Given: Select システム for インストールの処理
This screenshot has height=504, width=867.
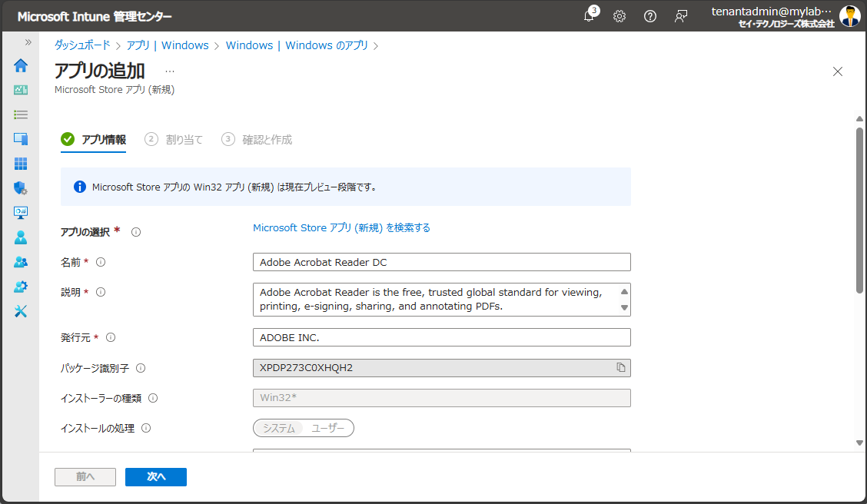Looking at the screenshot, I should click(x=278, y=428).
